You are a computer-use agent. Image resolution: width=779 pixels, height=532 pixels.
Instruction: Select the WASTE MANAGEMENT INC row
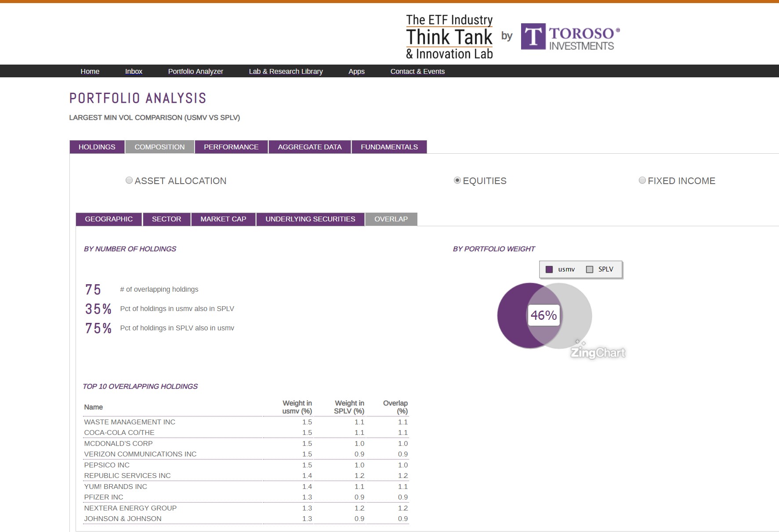(x=246, y=422)
